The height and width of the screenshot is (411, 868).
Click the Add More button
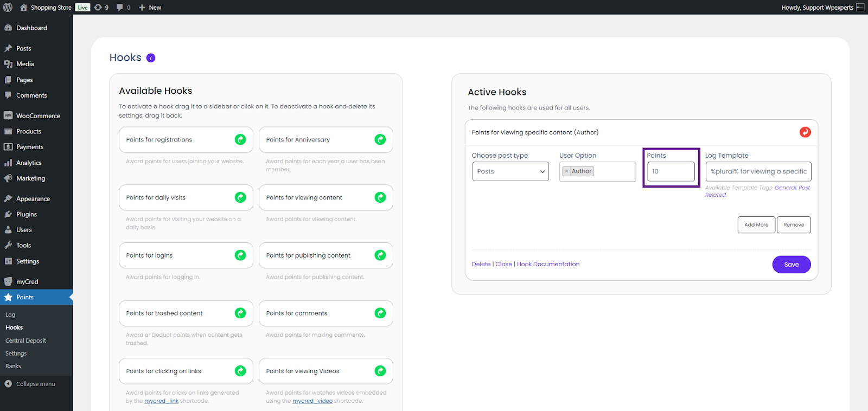pos(756,224)
